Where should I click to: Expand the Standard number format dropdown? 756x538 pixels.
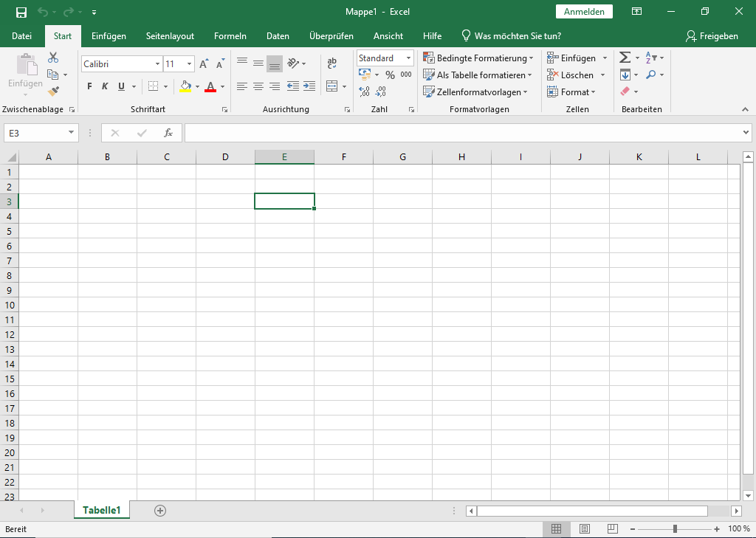tap(408, 58)
